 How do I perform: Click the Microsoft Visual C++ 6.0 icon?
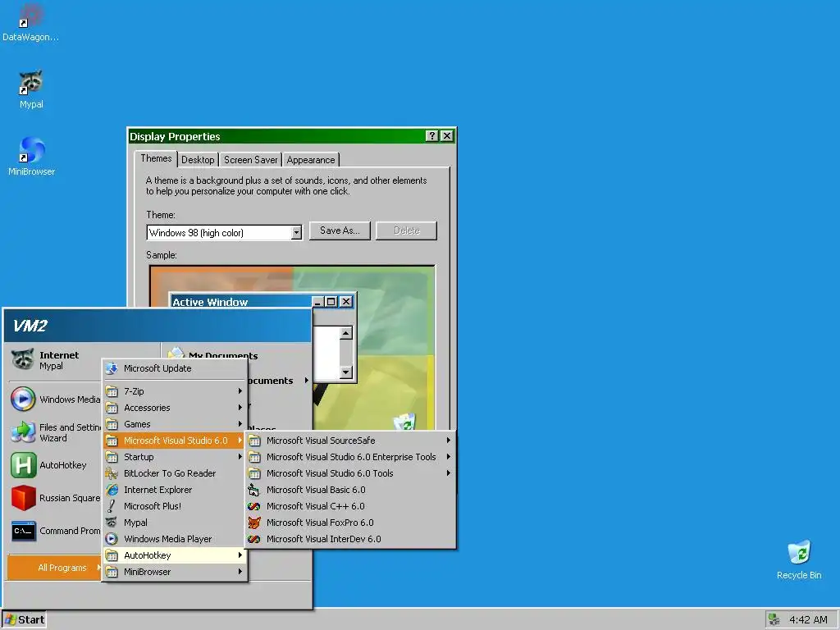254,505
